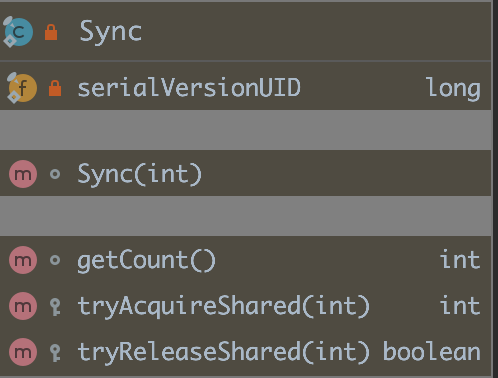Click the long type of serialVersionUID
The width and height of the screenshot is (498, 378).
coord(454,89)
